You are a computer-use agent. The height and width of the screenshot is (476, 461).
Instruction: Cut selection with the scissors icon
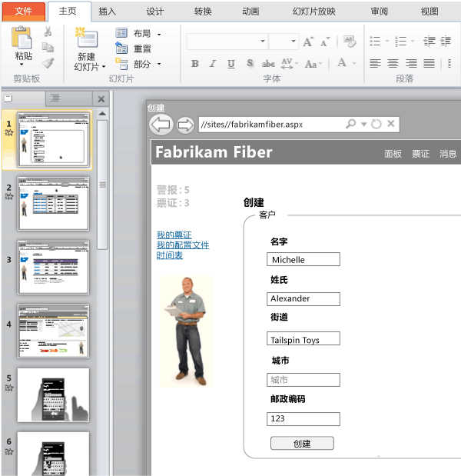48,32
